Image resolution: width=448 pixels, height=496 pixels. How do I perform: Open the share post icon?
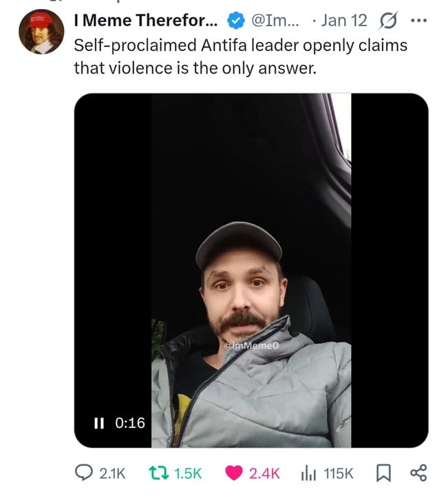[418, 473]
